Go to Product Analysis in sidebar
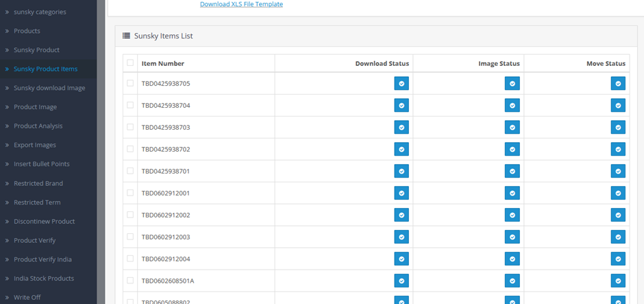Image resolution: width=644 pixels, height=304 pixels. click(x=38, y=126)
